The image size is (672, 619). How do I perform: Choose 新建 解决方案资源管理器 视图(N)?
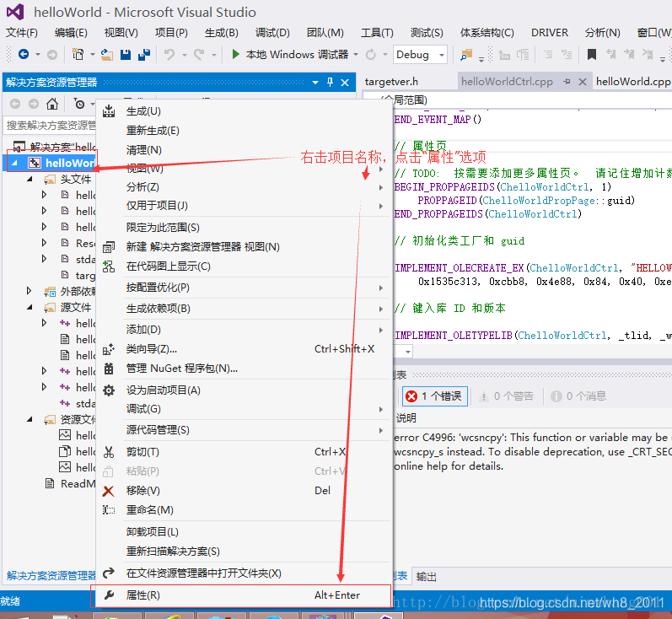244,247
